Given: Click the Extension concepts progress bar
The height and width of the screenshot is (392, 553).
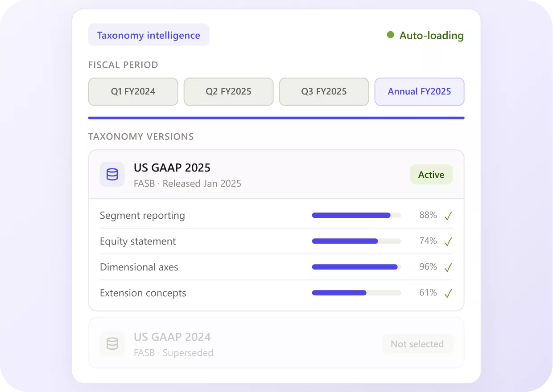Looking at the screenshot, I should point(356,293).
